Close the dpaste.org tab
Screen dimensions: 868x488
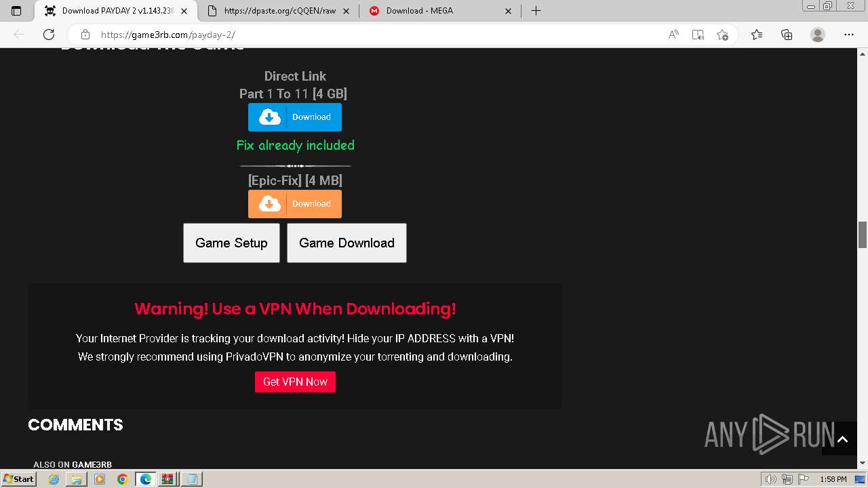pyautogui.click(x=346, y=11)
